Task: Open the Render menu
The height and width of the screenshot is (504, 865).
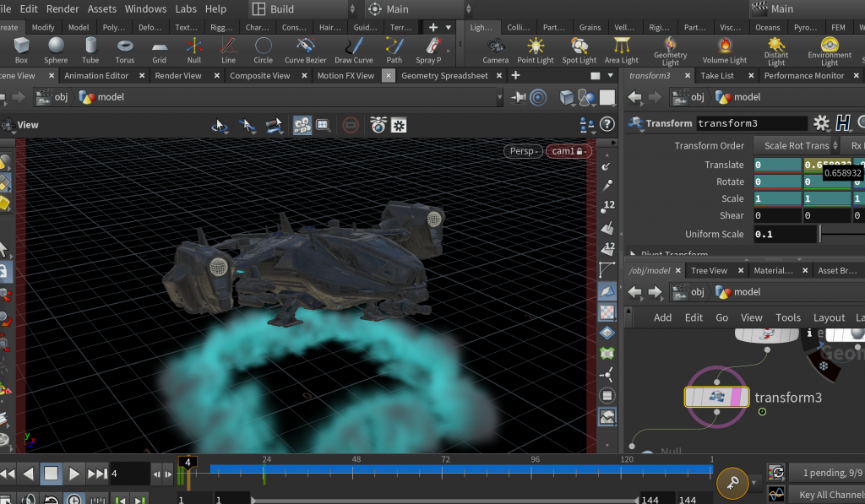Action: (63, 8)
